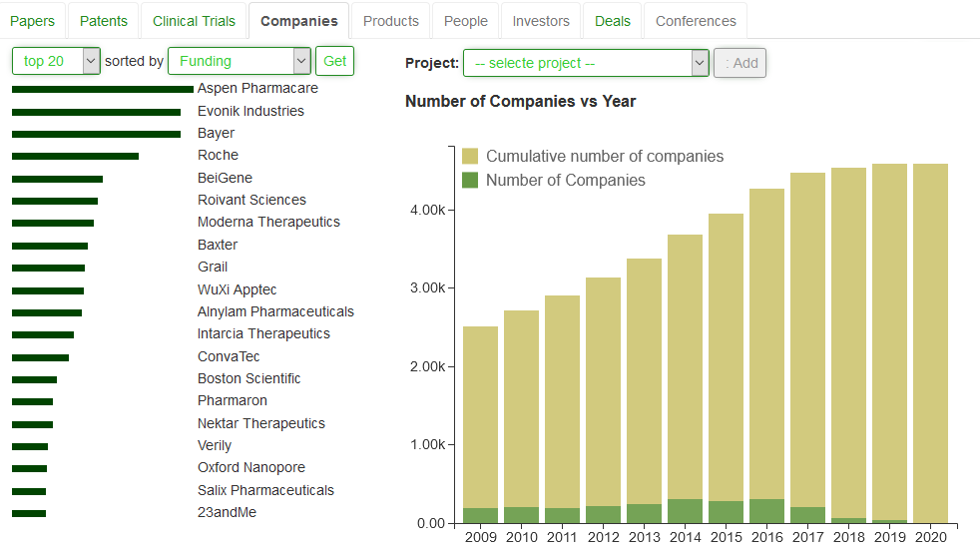The height and width of the screenshot is (558, 980).
Task: Click the 2020 cumulative companies bar
Action: pos(931,343)
